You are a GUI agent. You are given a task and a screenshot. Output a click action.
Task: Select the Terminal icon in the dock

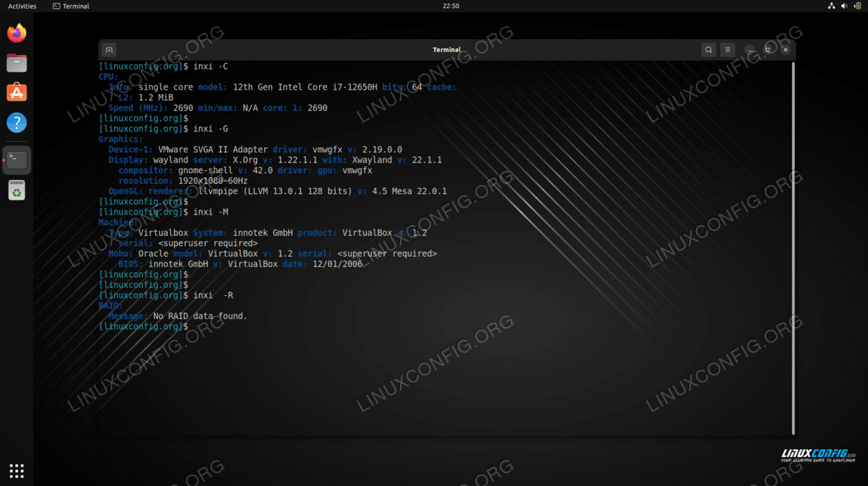[17, 160]
